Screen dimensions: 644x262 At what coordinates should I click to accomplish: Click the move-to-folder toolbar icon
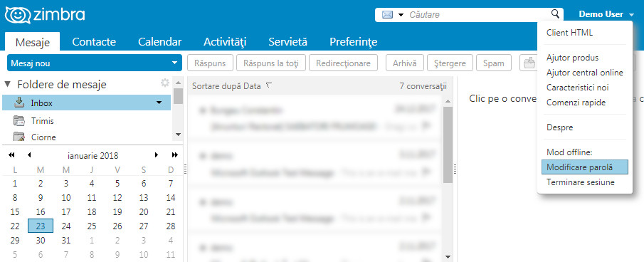tap(530, 63)
